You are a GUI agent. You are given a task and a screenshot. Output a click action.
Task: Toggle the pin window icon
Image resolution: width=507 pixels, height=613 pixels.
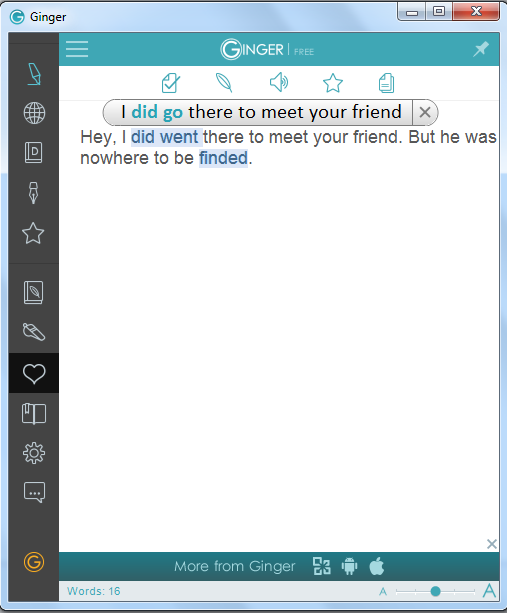(x=480, y=49)
